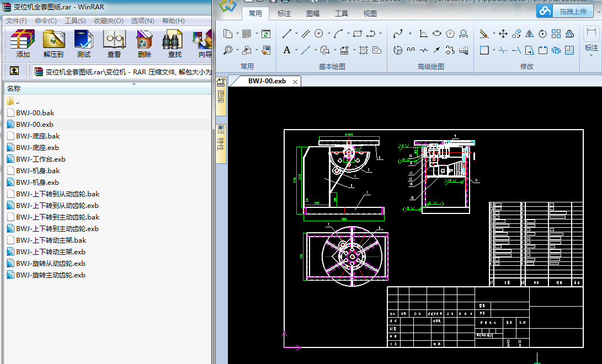Switch to the 工具 ribbon tab

(342, 13)
